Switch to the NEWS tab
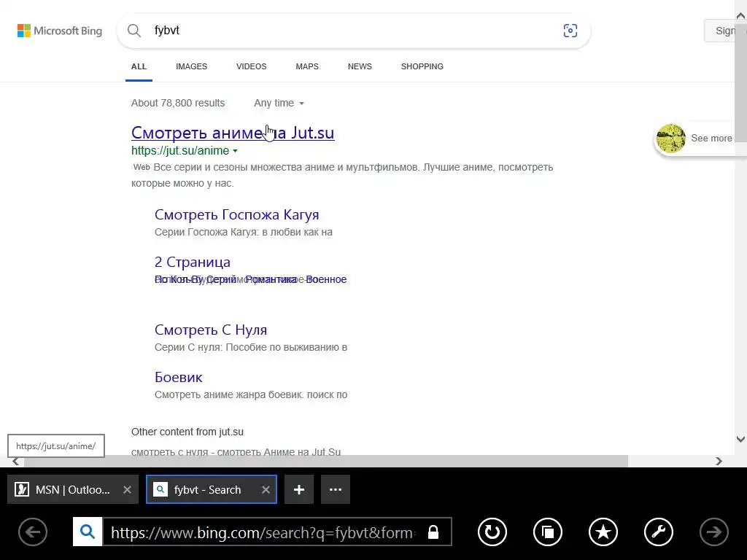The width and height of the screenshot is (747, 560). 360,66
